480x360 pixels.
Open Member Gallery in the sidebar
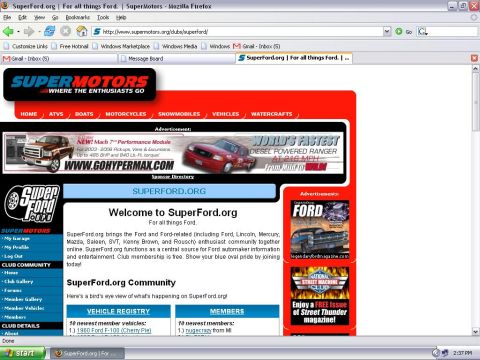pyautogui.click(x=23, y=299)
